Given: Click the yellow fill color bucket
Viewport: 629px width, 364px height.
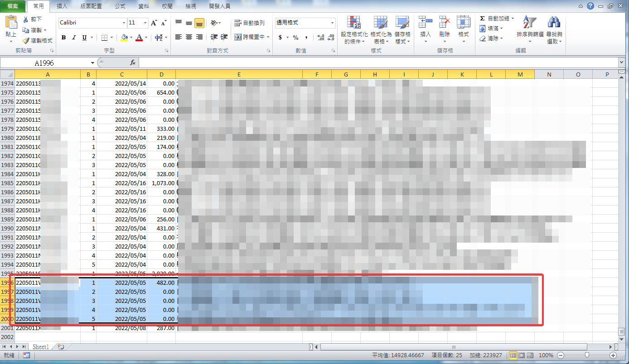Looking at the screenshot, I should 125,38.
